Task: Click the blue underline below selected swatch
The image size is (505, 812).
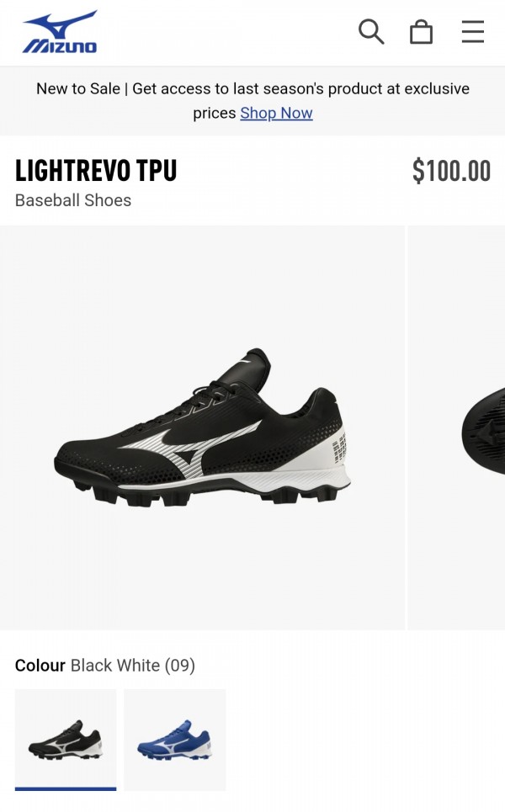Action: pos(66,788)
